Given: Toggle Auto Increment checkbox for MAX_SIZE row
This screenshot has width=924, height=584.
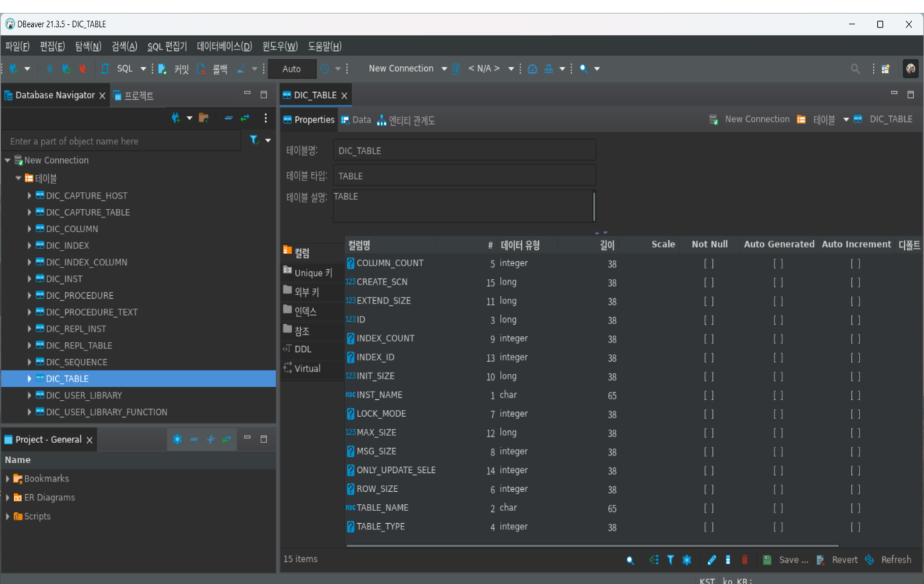Looking at the screenshot, I should pos(855,433).
